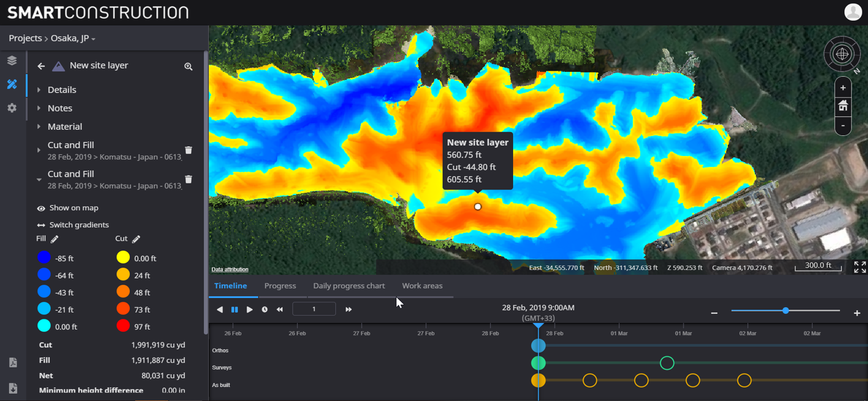Click the PDF export icon at bottom left
This screenshot has height=401, width=868.
(13, 363)
